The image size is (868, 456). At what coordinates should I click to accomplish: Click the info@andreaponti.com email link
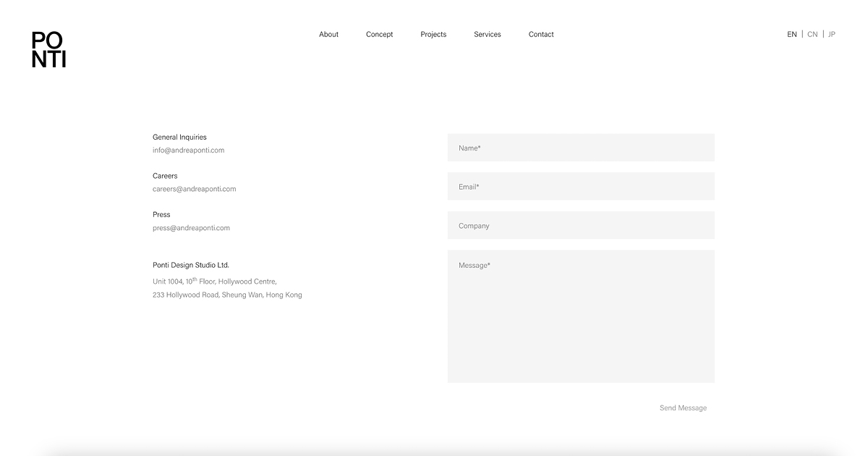pos(188,150)
